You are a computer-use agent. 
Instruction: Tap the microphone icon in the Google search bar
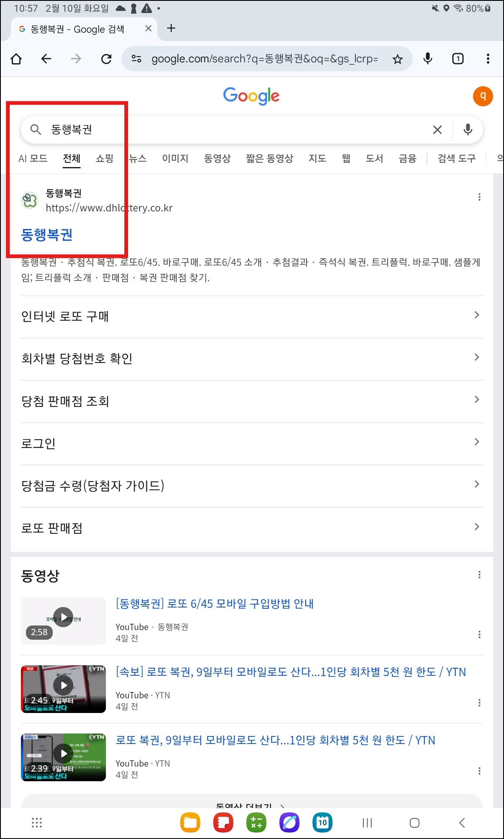pos(468,130)
